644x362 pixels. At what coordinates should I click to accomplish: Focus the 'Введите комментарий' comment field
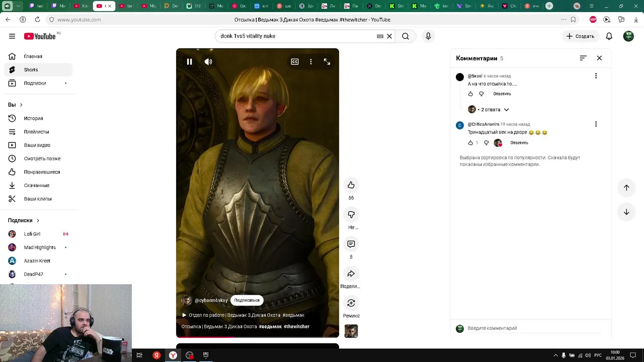[534, 328]
